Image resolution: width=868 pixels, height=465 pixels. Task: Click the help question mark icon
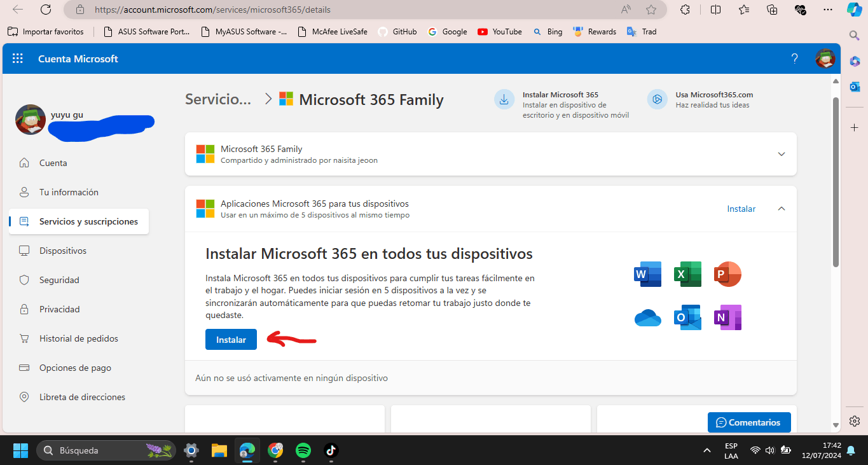(x=794, y=59)
